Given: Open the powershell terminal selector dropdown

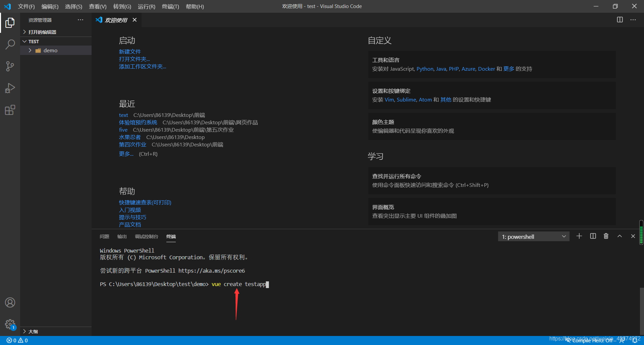Looking at the screenshot, I should point(534,236).
